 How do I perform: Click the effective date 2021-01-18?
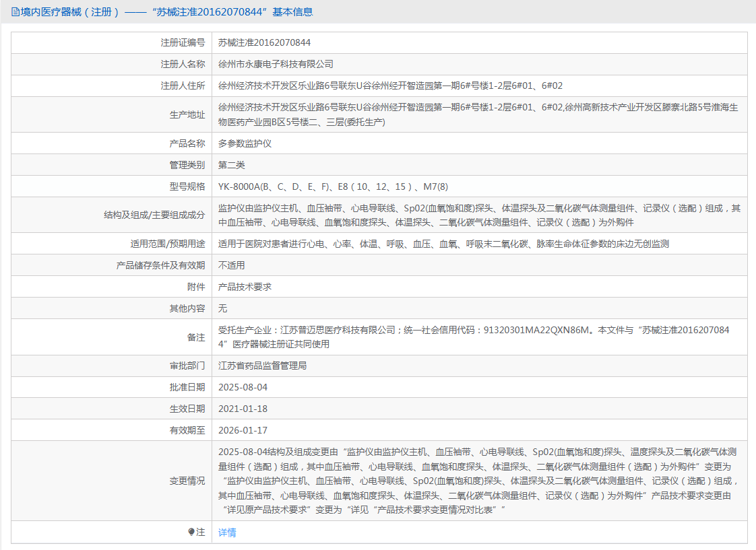coord(243,409)
